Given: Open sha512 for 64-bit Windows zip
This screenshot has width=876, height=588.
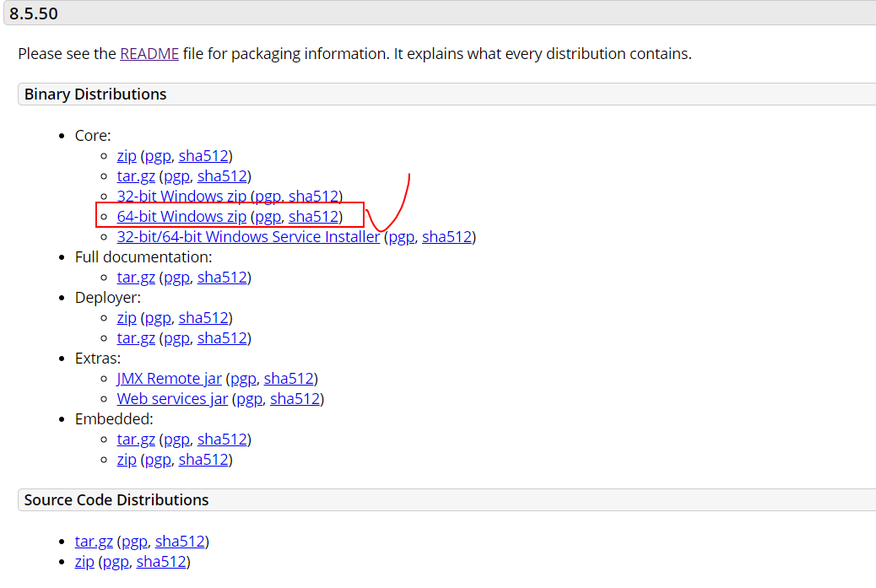Looking at the screenshot, I should pos(313,217).
